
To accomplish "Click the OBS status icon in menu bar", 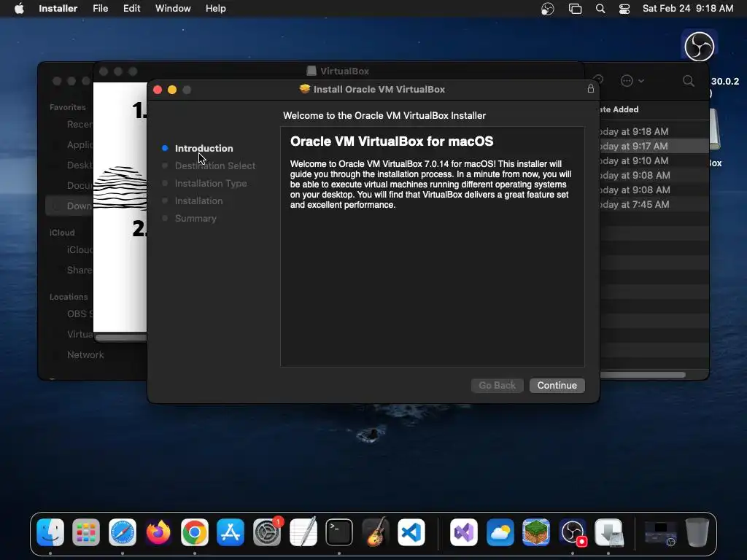I will coord(548,9).
